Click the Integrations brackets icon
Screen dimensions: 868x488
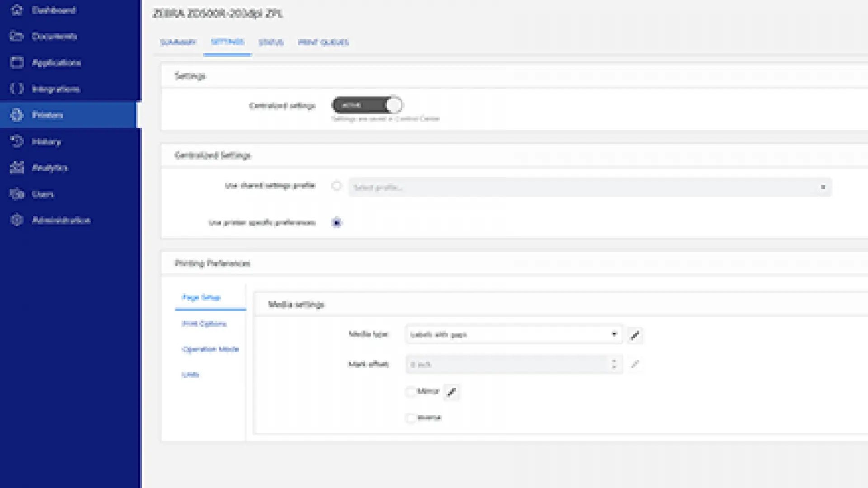17,89
